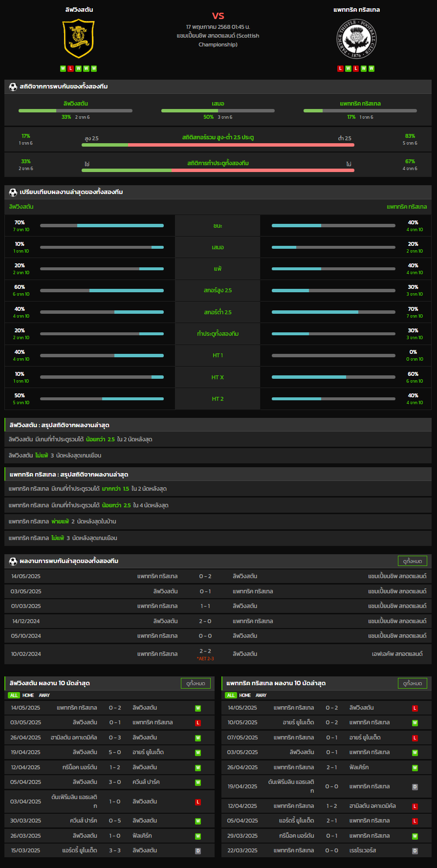Click L badge in Partick table's 12/04/2025 row
437x868 pixels.
coord(415,806)
